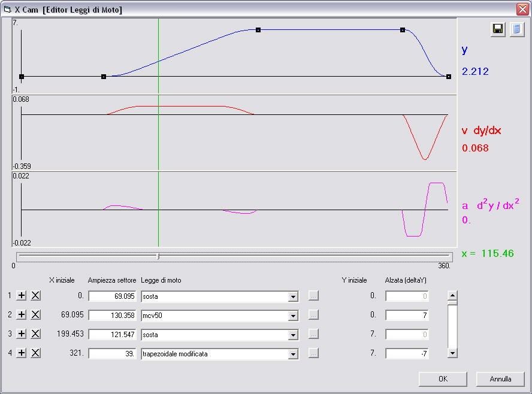Click the green x = 115.46 readout

click(x=488, y=253)
